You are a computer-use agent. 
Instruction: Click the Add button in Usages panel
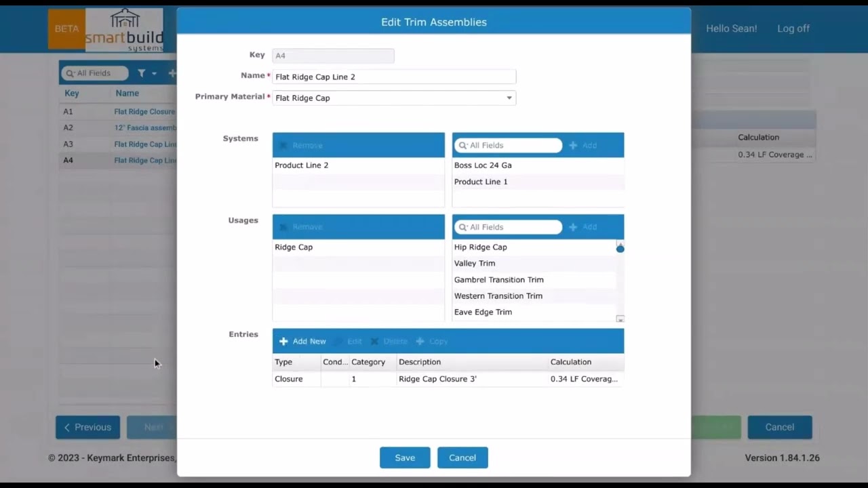(x=583, y=227)
